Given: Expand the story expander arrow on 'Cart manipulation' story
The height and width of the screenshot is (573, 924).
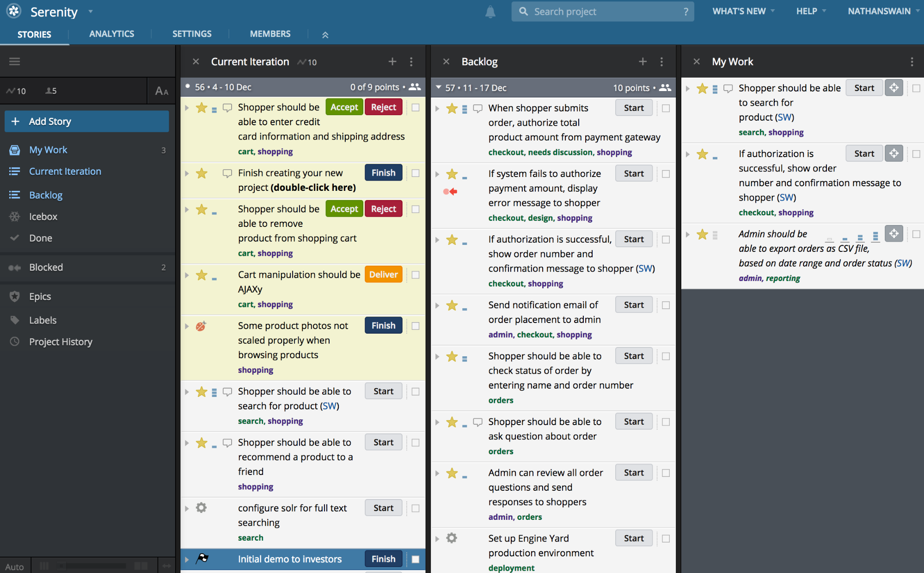Looking at the screenshot, I should pyautogui.click(x=189, y=274).
